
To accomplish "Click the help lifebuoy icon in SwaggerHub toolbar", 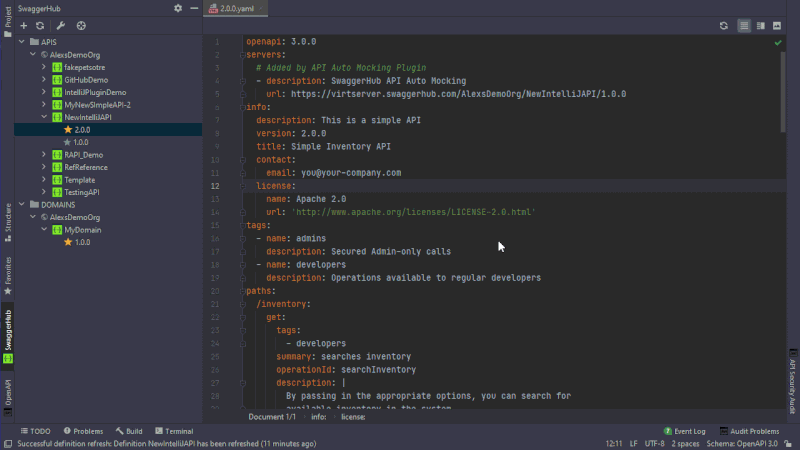I will click(x=81, y=26).
